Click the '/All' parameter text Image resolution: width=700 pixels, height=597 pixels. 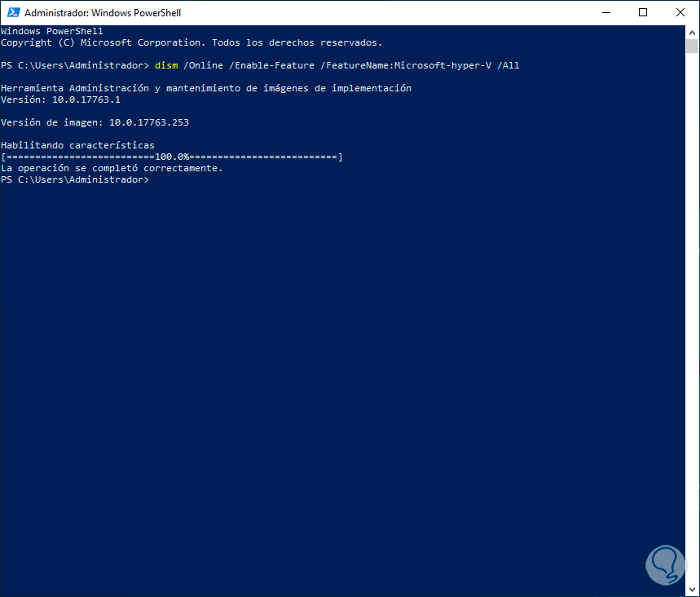point(508,65)
